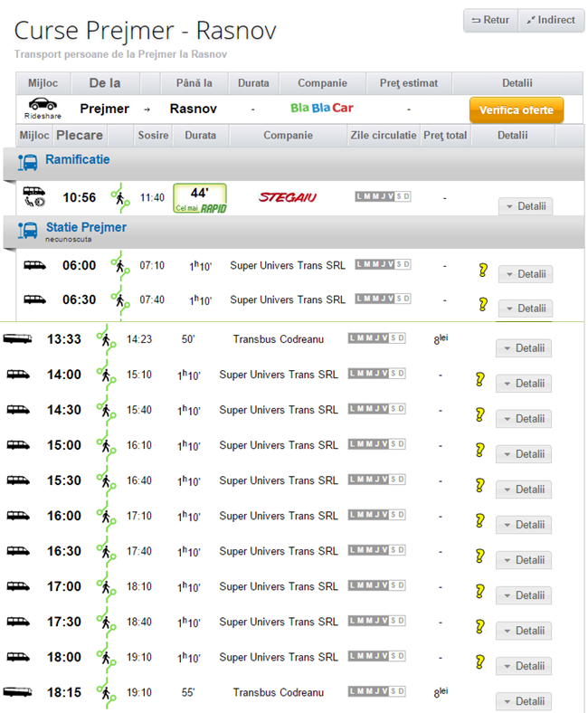Expand Detalii for the 13:33 Transbus trip
This screenshot has width=588, height=713.
click(523, 348)
